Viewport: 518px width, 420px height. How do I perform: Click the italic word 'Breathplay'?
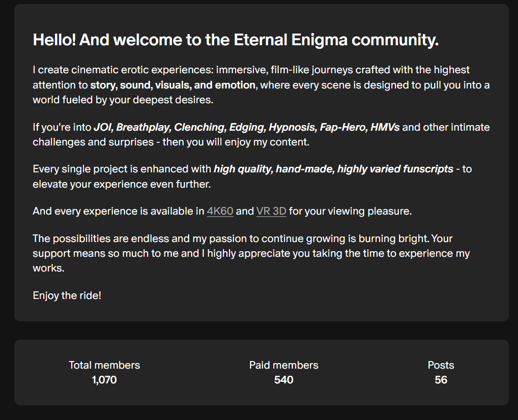tap(142, 127)
